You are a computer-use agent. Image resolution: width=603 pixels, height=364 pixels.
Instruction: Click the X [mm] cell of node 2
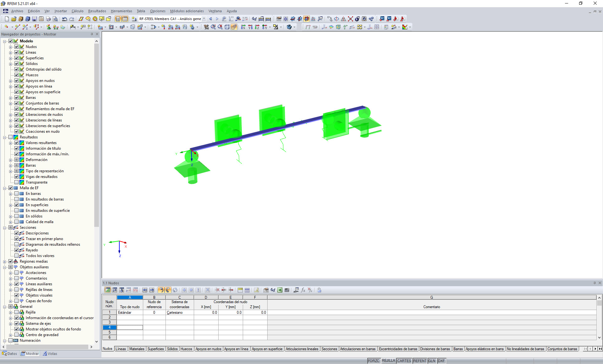pyautogui.click(x=206, y=317)
